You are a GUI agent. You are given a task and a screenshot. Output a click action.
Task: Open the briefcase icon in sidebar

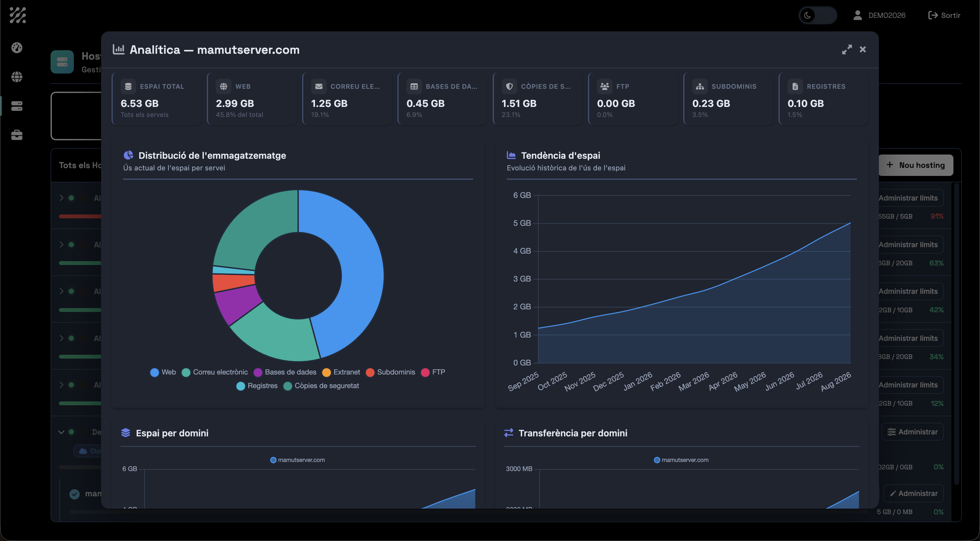17,135
